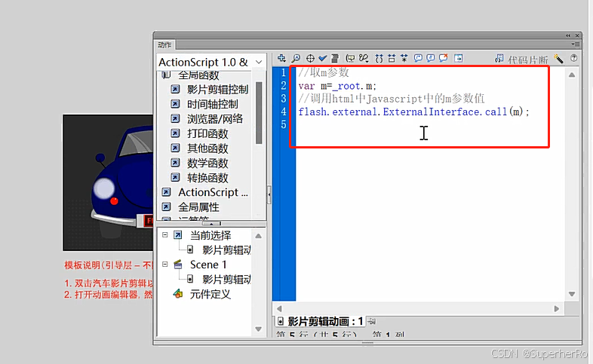Open 影片剪辑控制 function group
Viewport: 593px width, 364px height.
tap(217, 90)
